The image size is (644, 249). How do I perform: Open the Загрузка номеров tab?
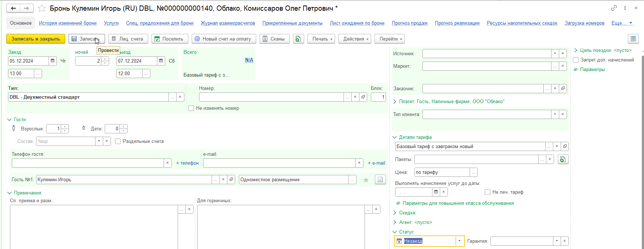pyautogui.click(x=585, y=23)
